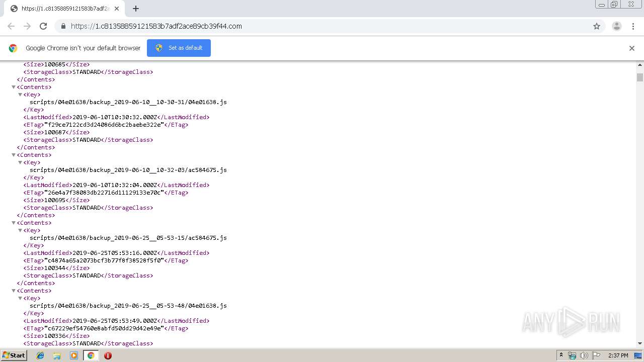Click the browser forward arrow
Image resolution: width=644 pixels, height=362 pixels.
pyautogui.click(x=27, y=26)
